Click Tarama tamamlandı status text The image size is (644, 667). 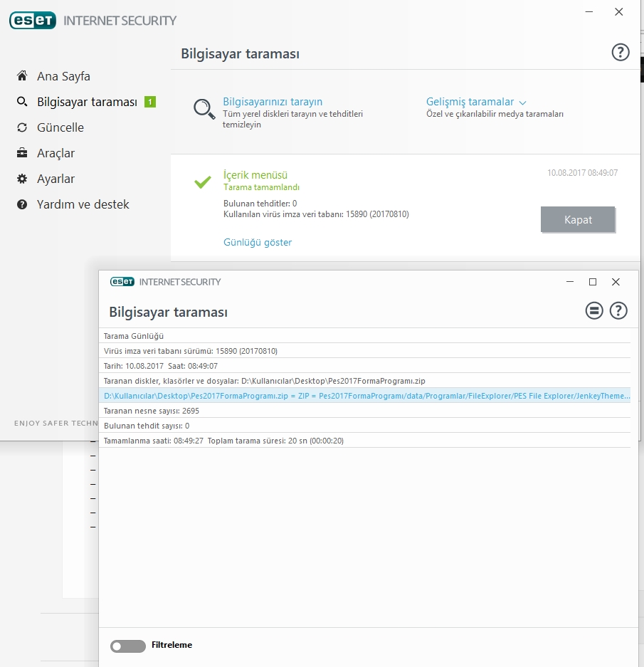click(262, 187)
